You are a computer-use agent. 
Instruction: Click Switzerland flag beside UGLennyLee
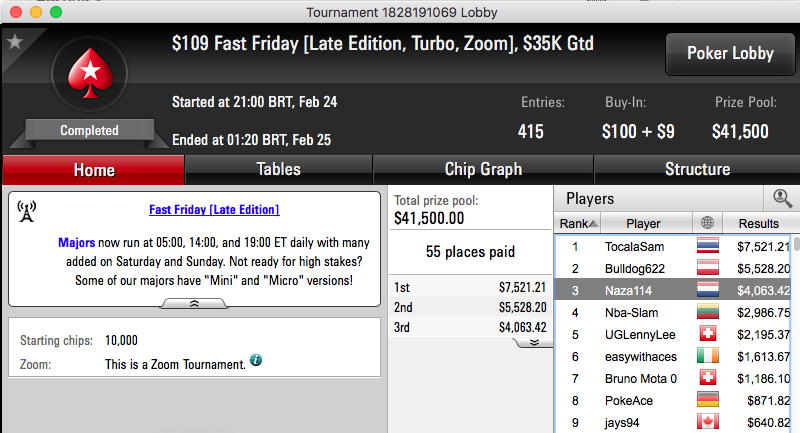pyautogui.click(x=708, y=334)
